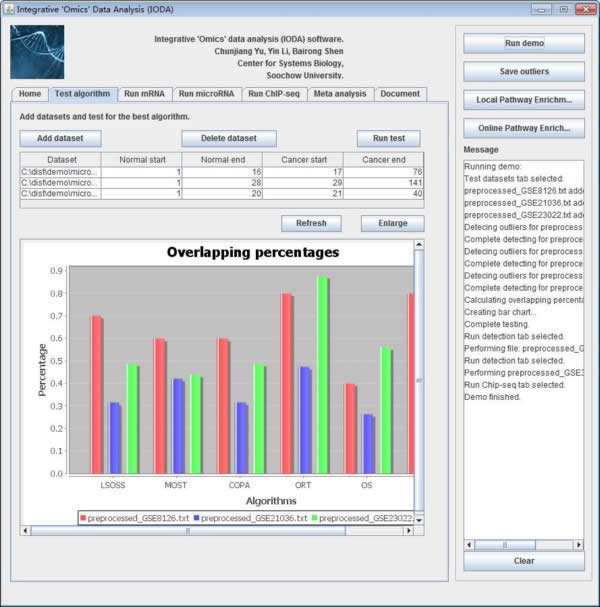Click chart horizontal scrollbar right arrow

409,530
